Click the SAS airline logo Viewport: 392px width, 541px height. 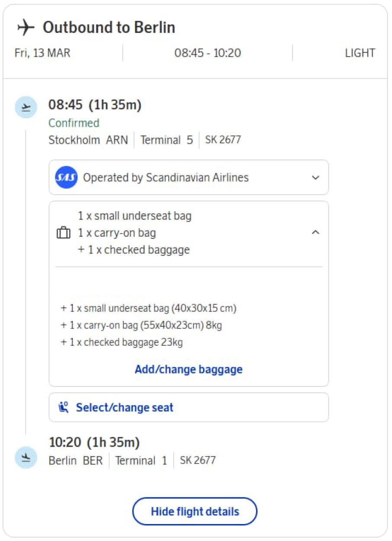[66, 177]
